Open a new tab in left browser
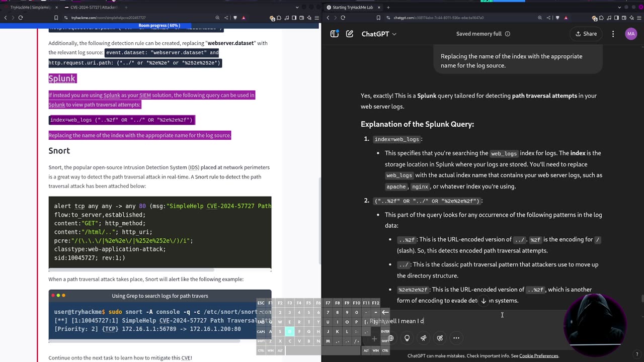Image resolution: width=644 pixels, height=362 pixels. pos(126,8)
